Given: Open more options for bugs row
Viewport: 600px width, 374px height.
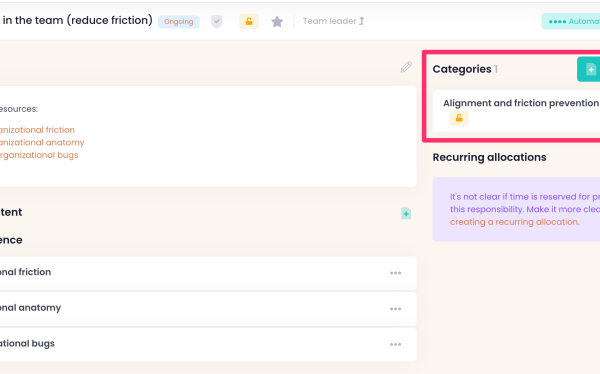Looking at the screenshot, I should click(395, 344).
